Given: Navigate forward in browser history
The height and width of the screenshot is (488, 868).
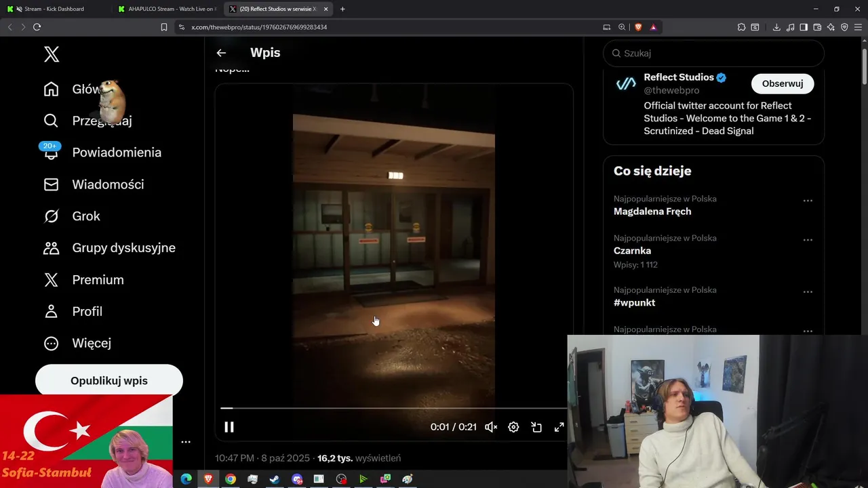Looking at the screenshot, I should 23,27.
